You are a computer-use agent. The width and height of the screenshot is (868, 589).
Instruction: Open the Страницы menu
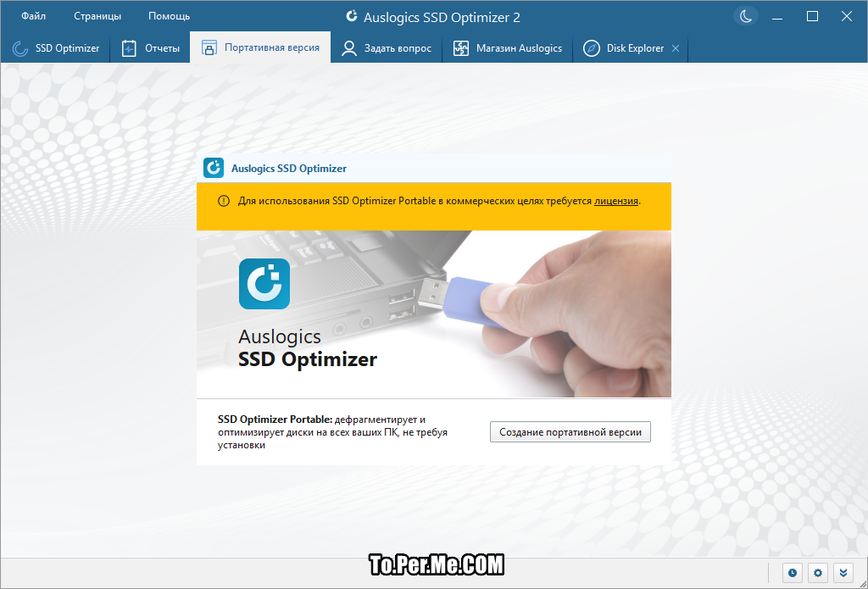(97, 16)
